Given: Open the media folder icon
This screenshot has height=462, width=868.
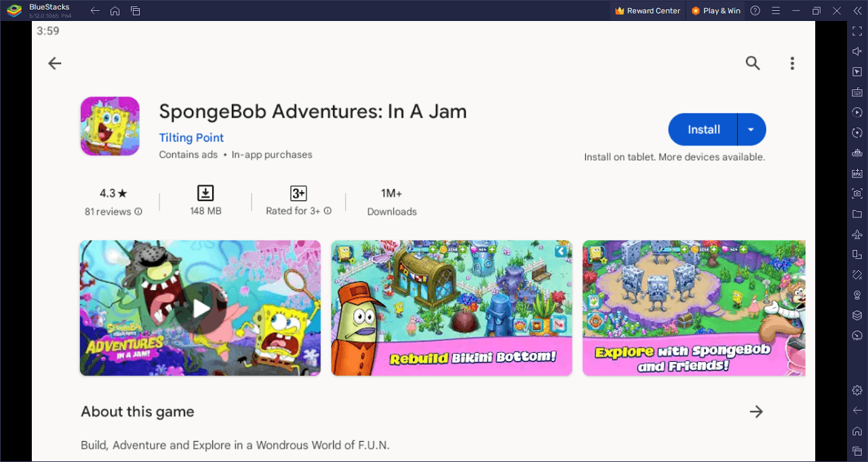Looking at the screenshot, I should [857, 214].
